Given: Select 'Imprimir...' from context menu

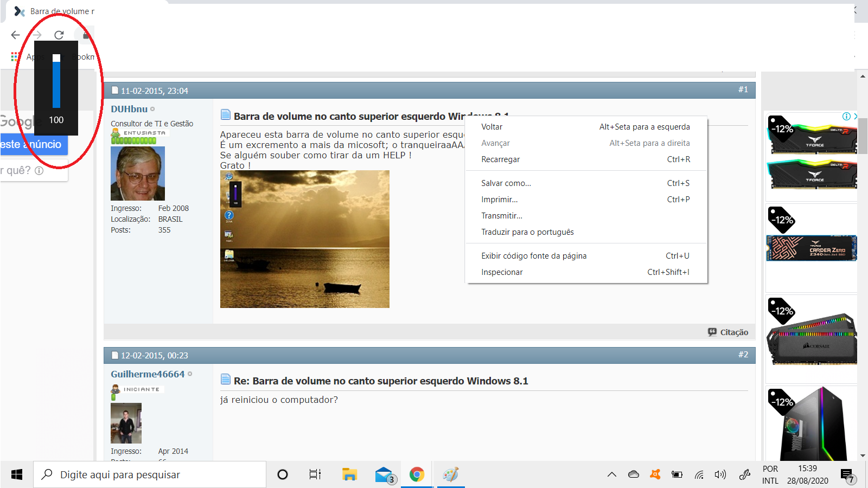Looking at the screenshot, I should coord(586,200).
